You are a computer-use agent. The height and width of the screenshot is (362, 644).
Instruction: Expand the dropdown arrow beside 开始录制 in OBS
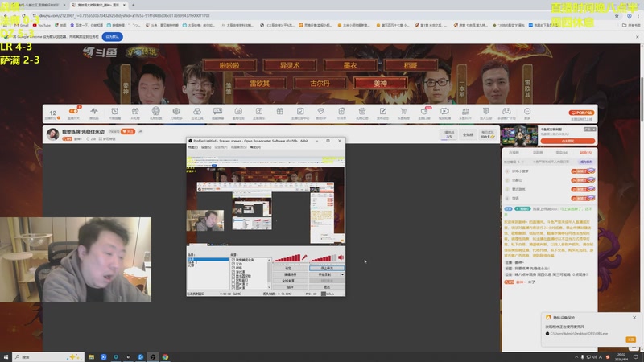coord(343,274)
